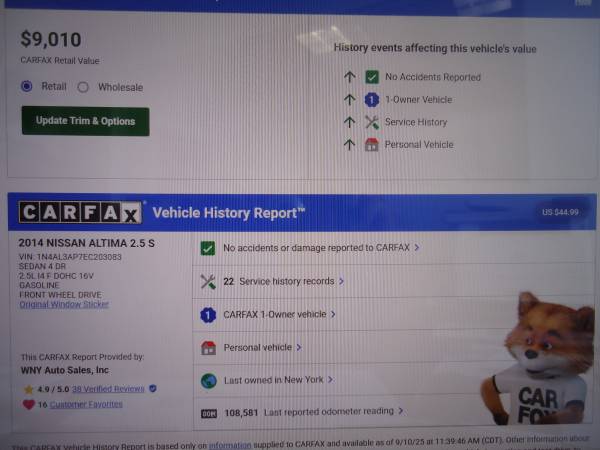Screen dimensions: 600x450
Task: Click up arrow beside Service History
Action: click(x=349, y=122)
